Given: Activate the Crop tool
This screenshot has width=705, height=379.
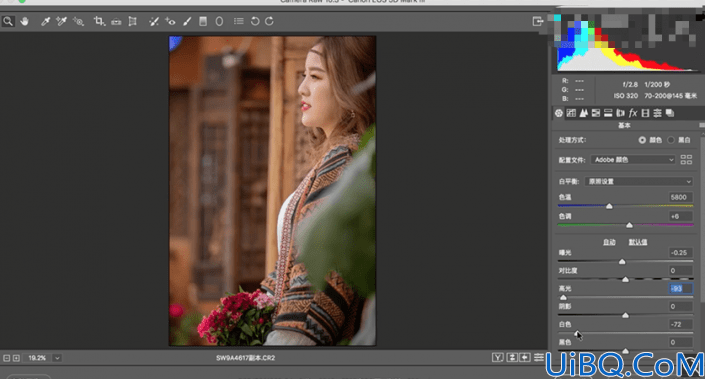Looking at the screenshot, I should click(99, 21).
